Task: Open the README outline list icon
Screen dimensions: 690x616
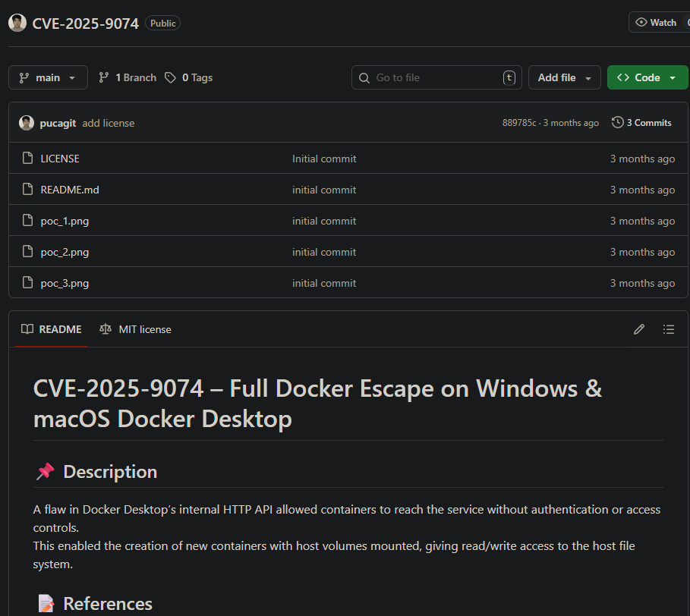Action: [x=668, y=329]
